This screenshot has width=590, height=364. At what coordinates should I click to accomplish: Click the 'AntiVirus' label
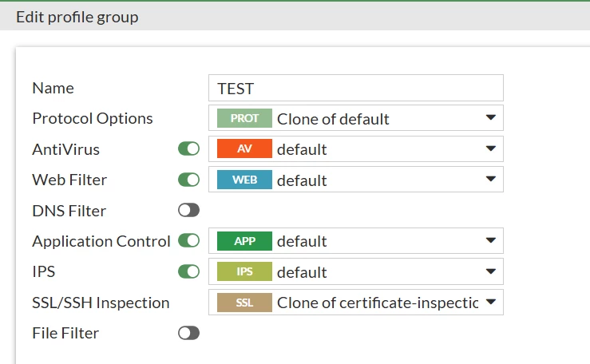pyautogui.click(x=65, y=149)
